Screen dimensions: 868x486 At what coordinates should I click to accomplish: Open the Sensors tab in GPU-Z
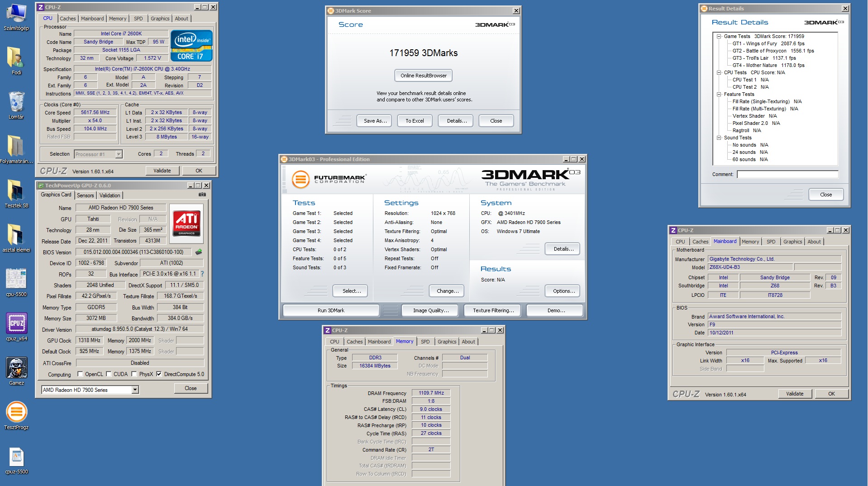click(x=86, y=195)
